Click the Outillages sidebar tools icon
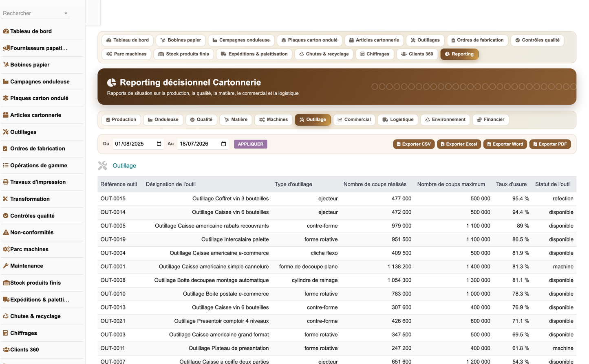Screen dimensions: 589x364 tap(6, 132)
